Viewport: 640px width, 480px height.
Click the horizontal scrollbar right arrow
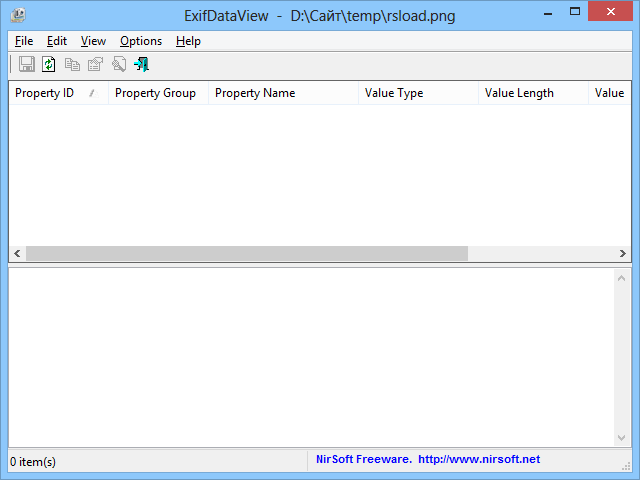click(x=622, y=253)
